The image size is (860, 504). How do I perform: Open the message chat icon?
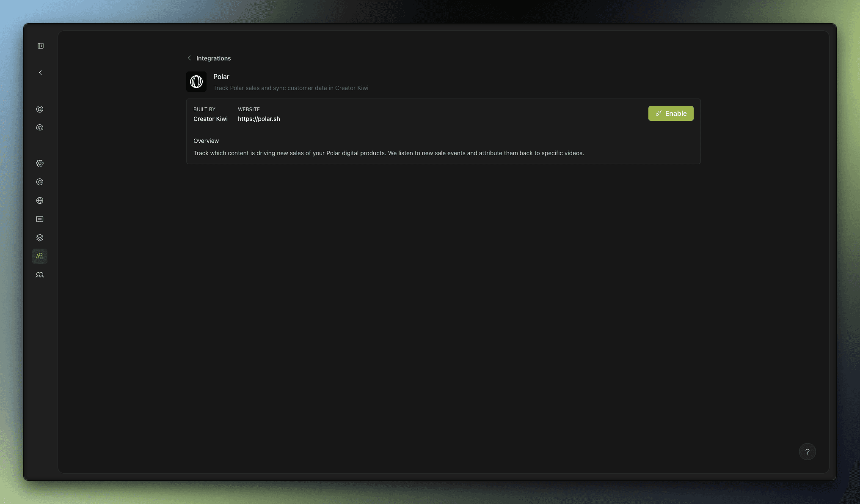click(x=40, y=219)
